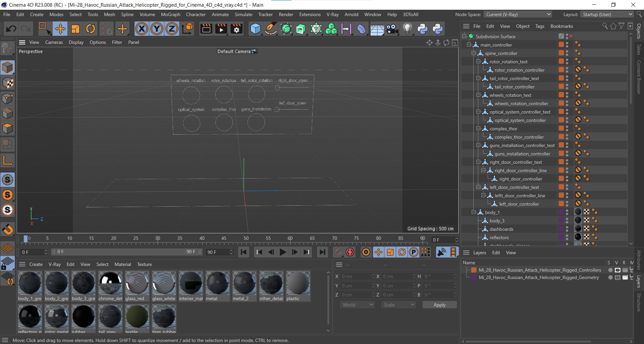This screenshot has width=644, height=344.
Task: Click the Make Editable icon
Action: coord(7,49)
